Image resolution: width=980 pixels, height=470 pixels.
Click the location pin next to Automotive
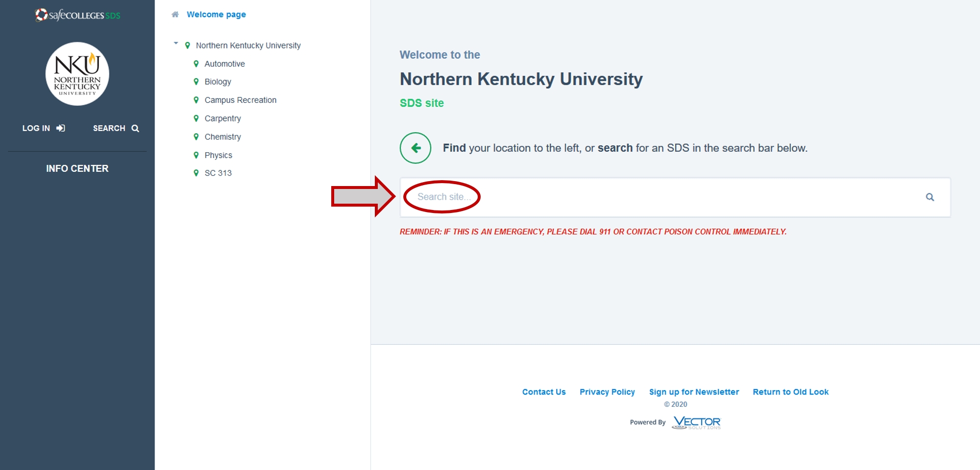(196, 64)
